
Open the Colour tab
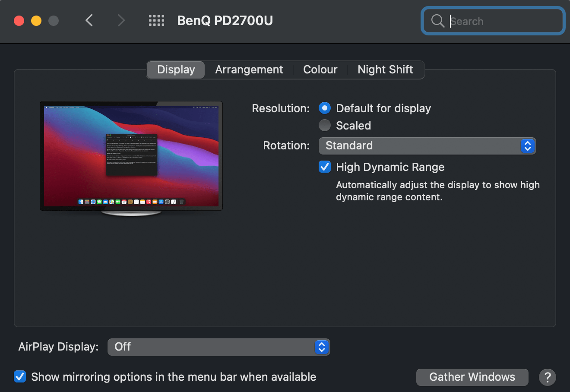coord(320,70)
